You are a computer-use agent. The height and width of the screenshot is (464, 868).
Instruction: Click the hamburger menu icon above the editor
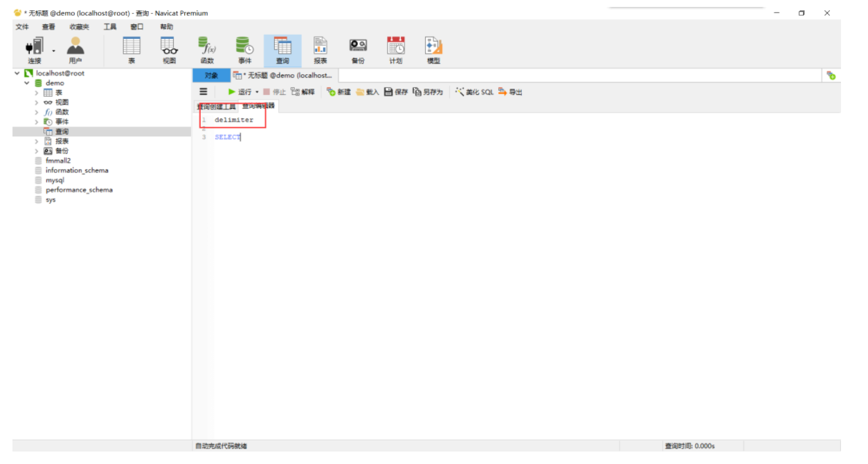point(203,91)
